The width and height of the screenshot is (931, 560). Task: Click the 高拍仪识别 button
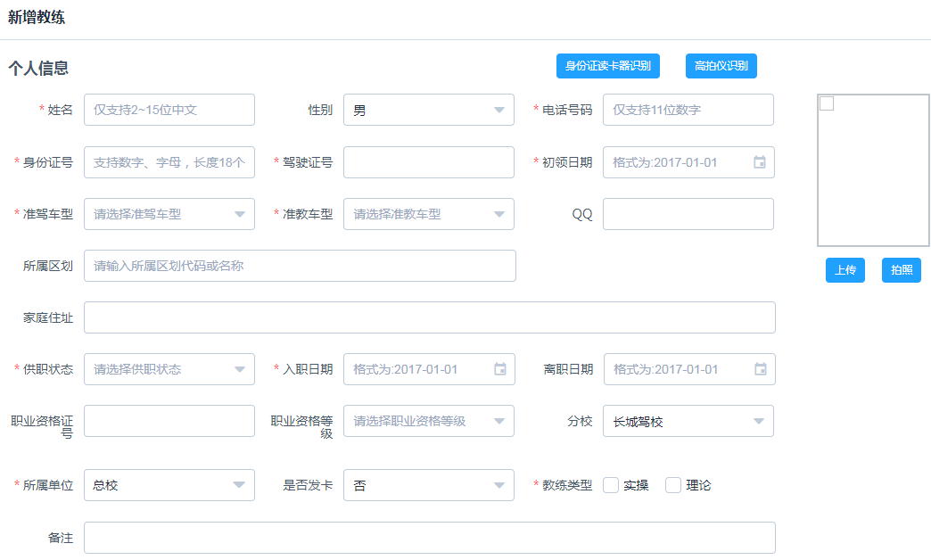click(721, 66)
